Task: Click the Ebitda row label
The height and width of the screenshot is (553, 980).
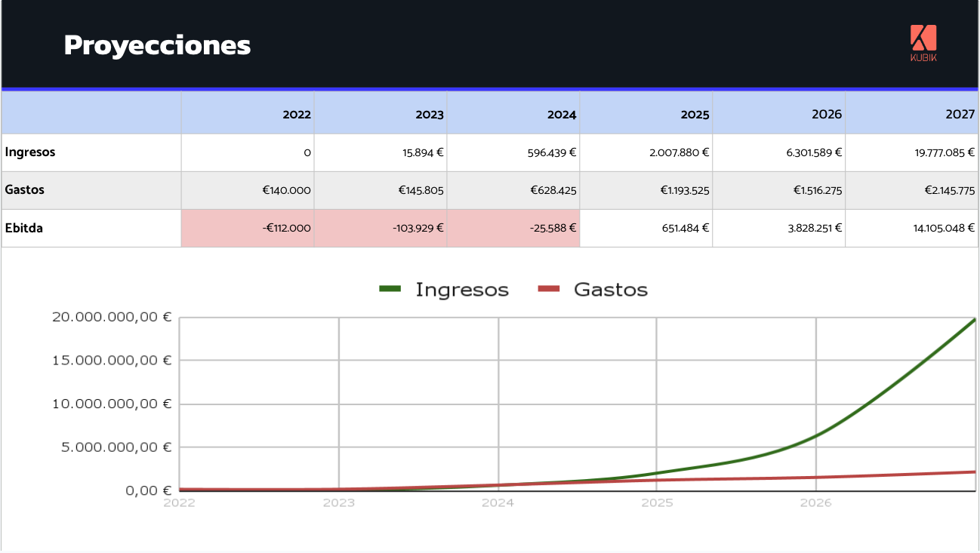Action: pyautogui.click(x=24, y=228)
